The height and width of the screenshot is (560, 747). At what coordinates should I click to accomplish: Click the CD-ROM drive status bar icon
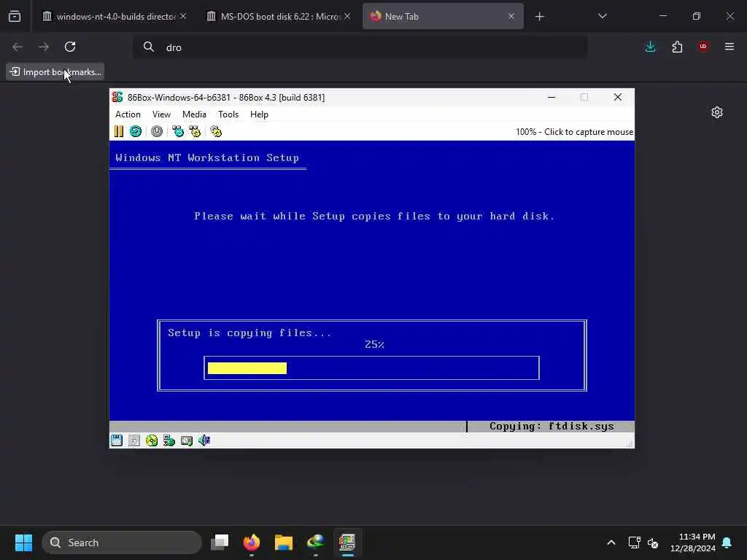click(x=152, y=440)
